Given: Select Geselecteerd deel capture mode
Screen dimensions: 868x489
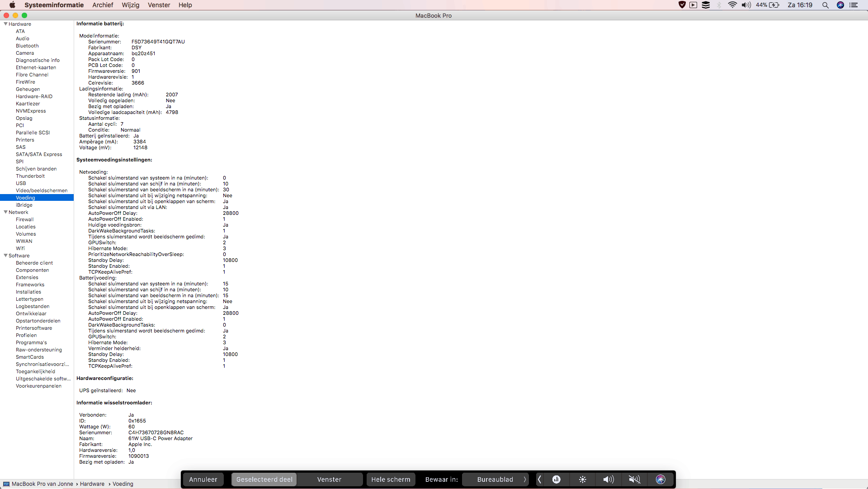Looking at the screenshot, I should [x=264, y=480].
